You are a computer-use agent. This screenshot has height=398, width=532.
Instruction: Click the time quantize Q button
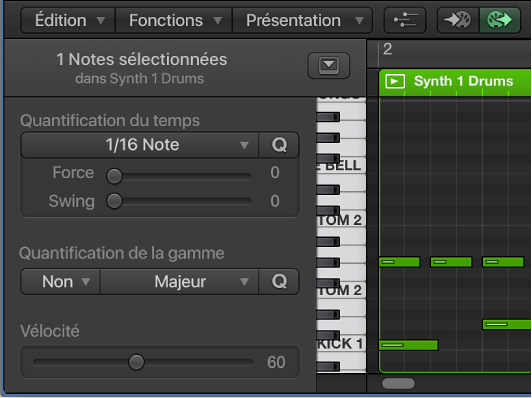[279, 145]
